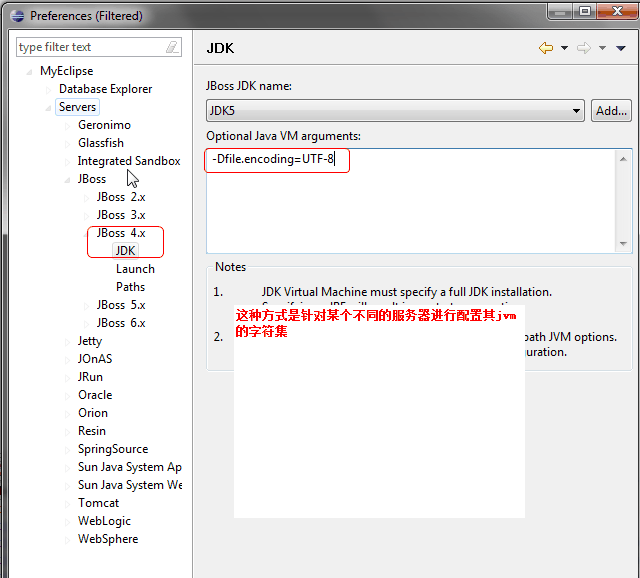This screenshot has width=640, height=578.
Task: Maximize the Preferences window
Action: [x=584, y=11]
